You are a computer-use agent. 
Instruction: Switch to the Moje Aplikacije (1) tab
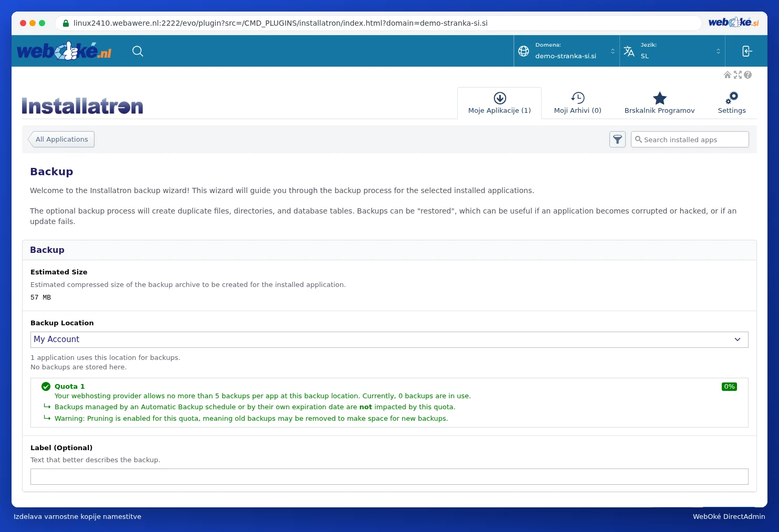(500, 103)
